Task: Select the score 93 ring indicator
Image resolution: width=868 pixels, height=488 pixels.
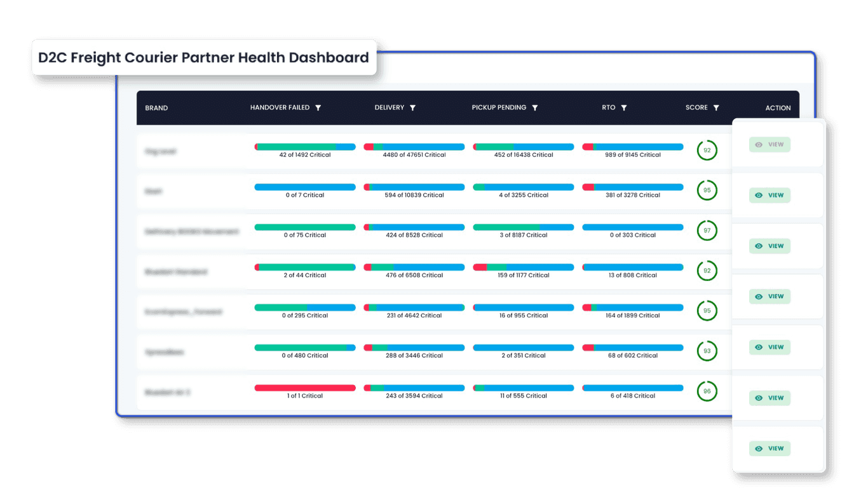Action: [x=707, y=351]
